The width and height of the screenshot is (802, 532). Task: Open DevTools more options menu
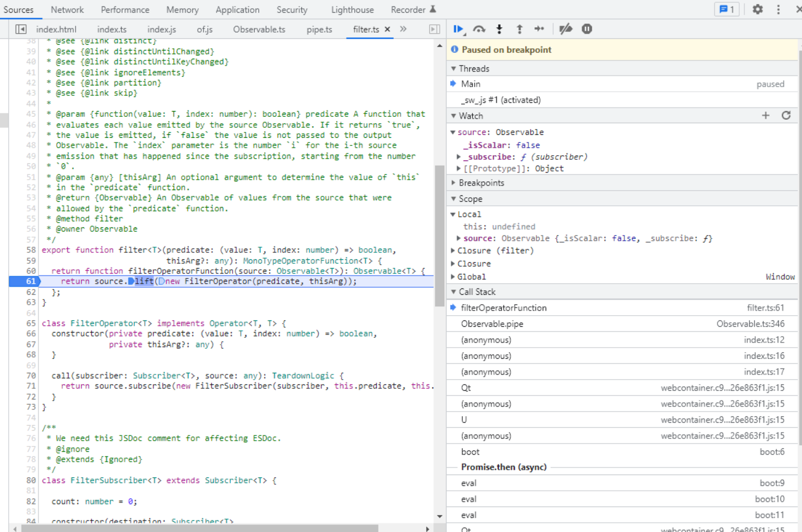(778, 9)
